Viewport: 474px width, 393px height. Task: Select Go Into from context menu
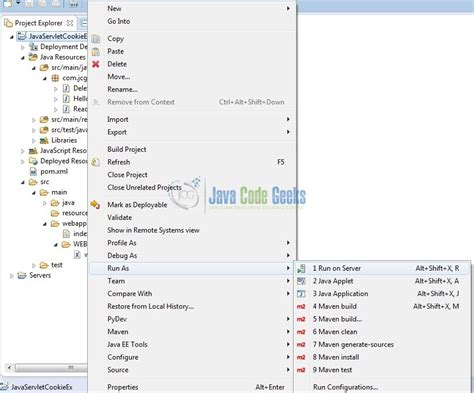[x=192, y=21]
